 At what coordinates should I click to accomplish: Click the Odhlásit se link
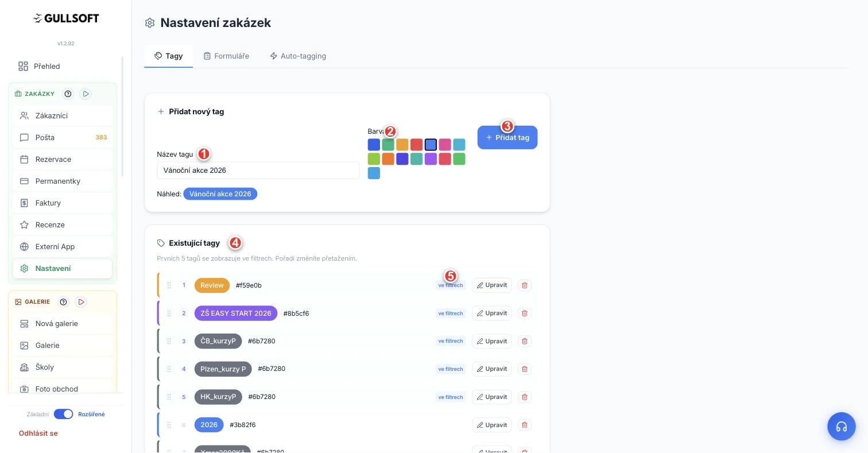[x=38, y=433]
